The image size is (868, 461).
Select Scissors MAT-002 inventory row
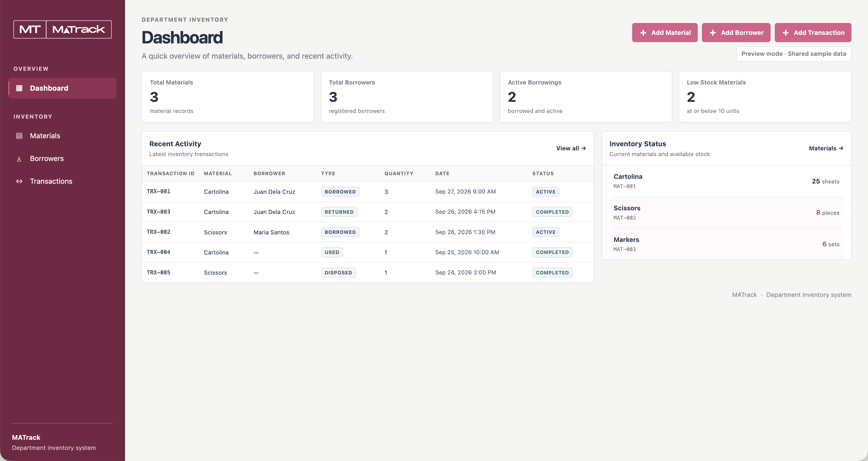(726, 213)
